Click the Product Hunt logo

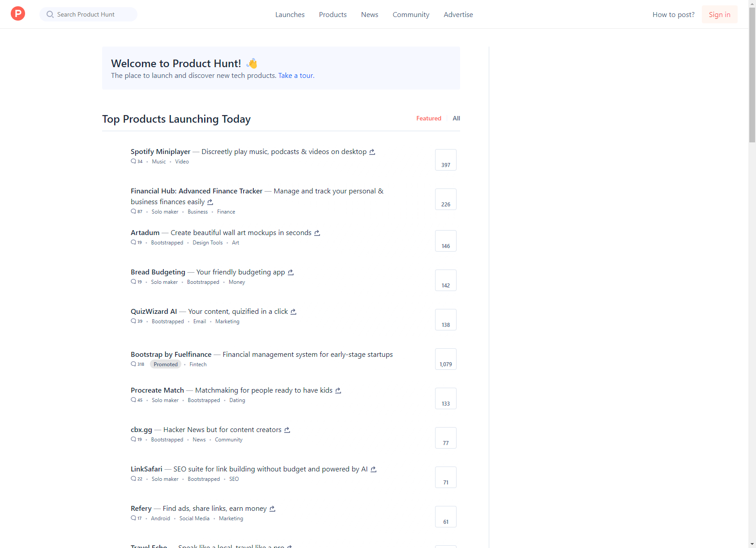(18, 14)
